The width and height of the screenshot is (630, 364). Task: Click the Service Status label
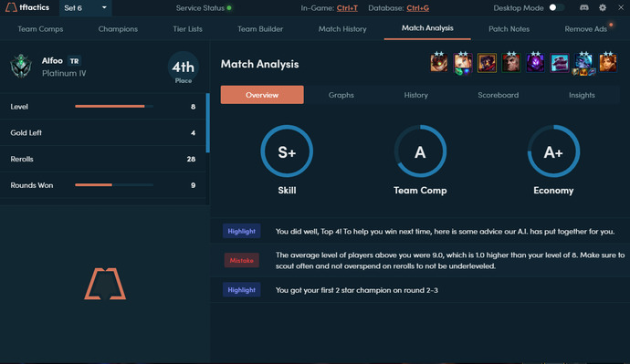[200, 8]
